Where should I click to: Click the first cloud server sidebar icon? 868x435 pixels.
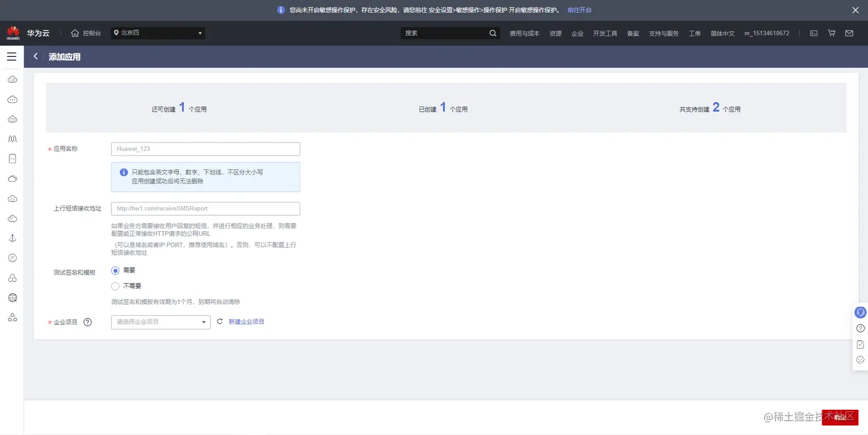[12, 79]
